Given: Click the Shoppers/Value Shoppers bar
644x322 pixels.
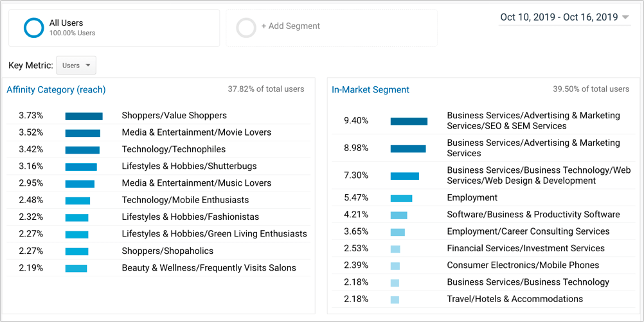Looking at the screenshot, I should pyautogui.click(x=84, y=116).
